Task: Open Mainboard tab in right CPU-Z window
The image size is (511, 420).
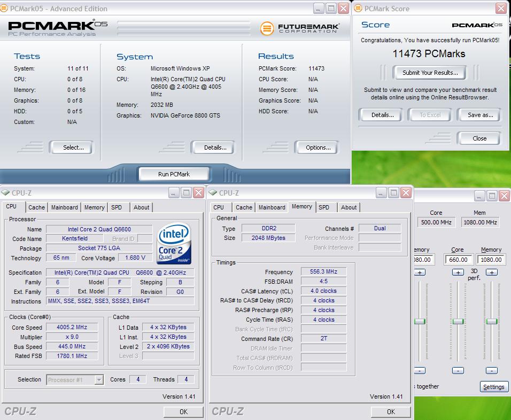Action: (272, 207)
